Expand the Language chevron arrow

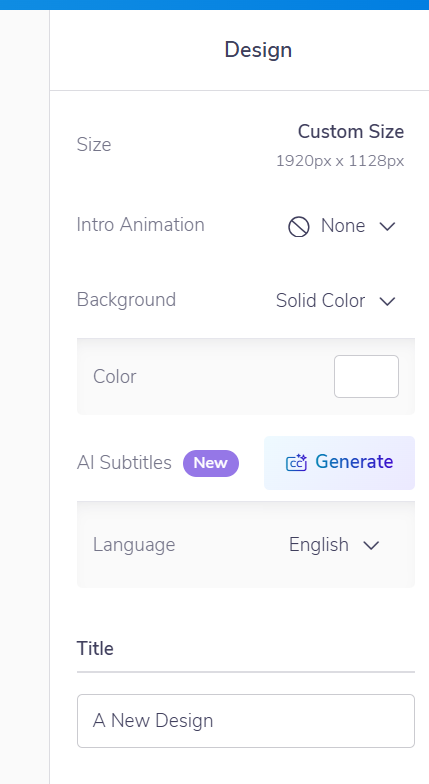[x=371, y=545]
